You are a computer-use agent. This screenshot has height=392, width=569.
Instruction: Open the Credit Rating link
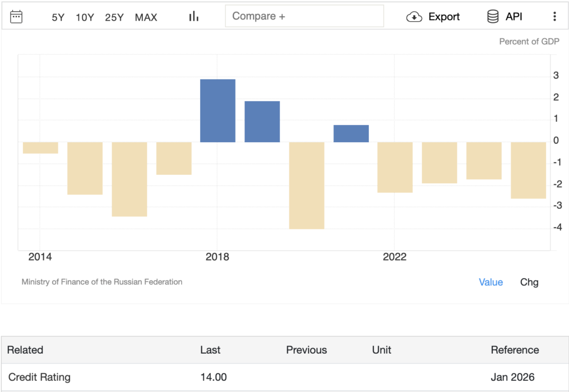point(39,377)
